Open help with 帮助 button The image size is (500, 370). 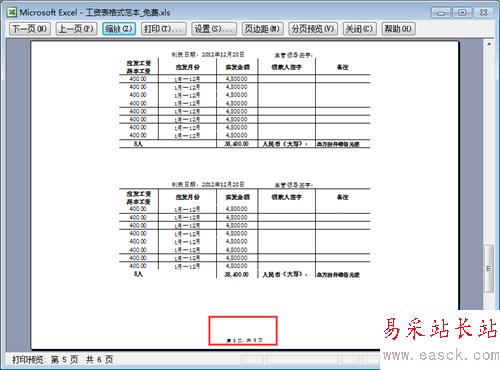398,29
